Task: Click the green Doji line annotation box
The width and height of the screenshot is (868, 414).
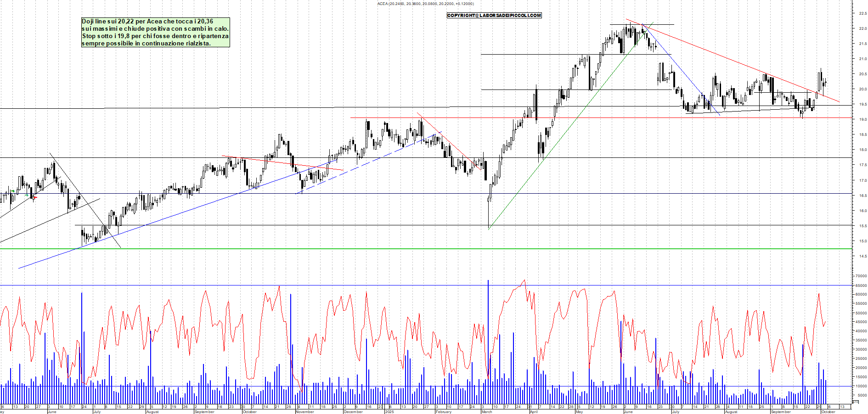Action: (155, 32)
